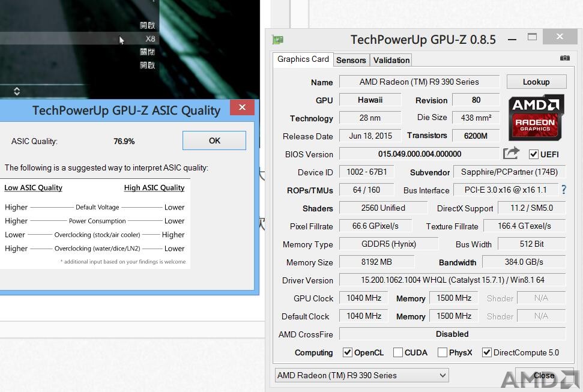This screenshot has height=392, width=583.
Task: Click the Low ASIC Quality heading
Action: (33, 187)
